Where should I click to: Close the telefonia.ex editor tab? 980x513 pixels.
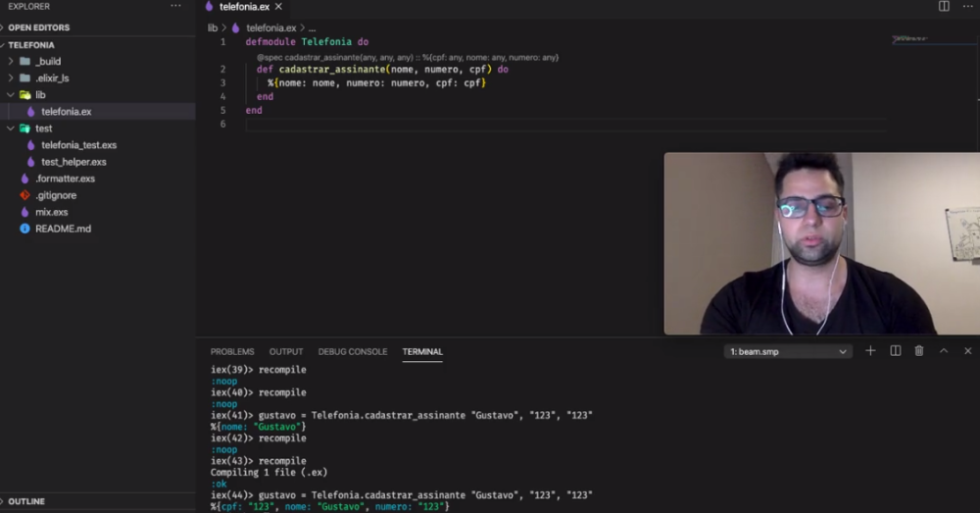(278, 6)
